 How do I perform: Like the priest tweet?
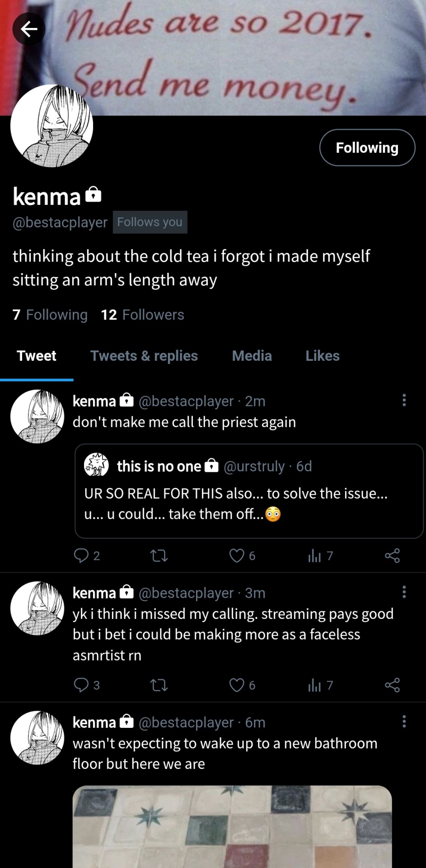(x=237, y=555)
